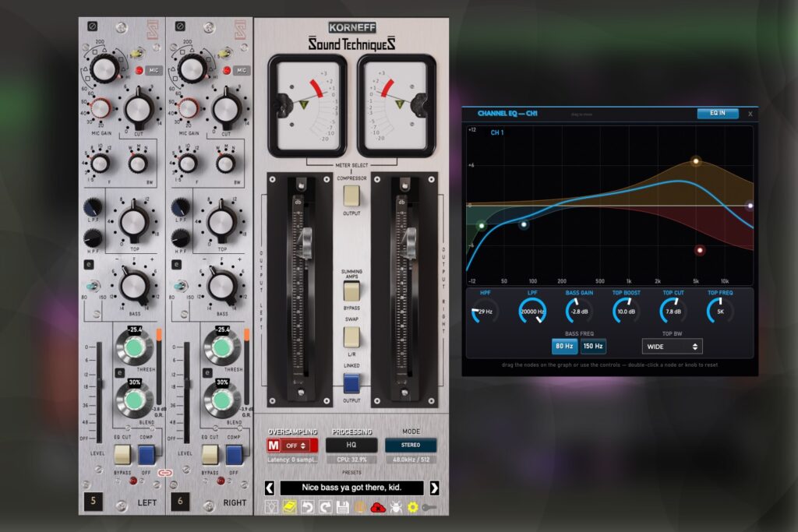The width and height of the screenshot is (798, 532).
Task: Select 150 Hz bass frequency
Action: 593,346
